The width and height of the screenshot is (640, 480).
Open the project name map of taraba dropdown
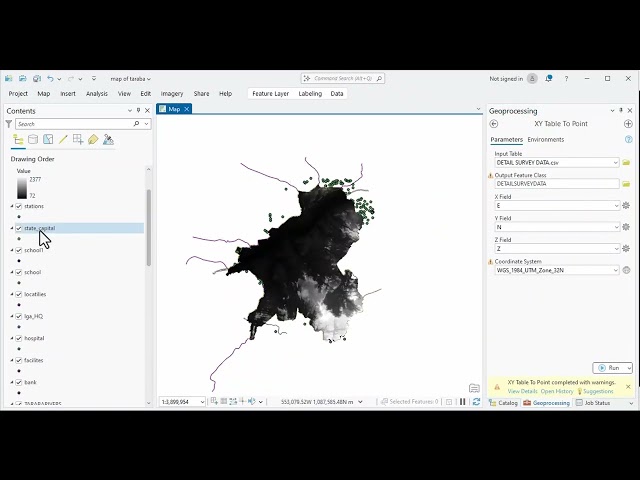pyautogui.click(x=131, y=79)
